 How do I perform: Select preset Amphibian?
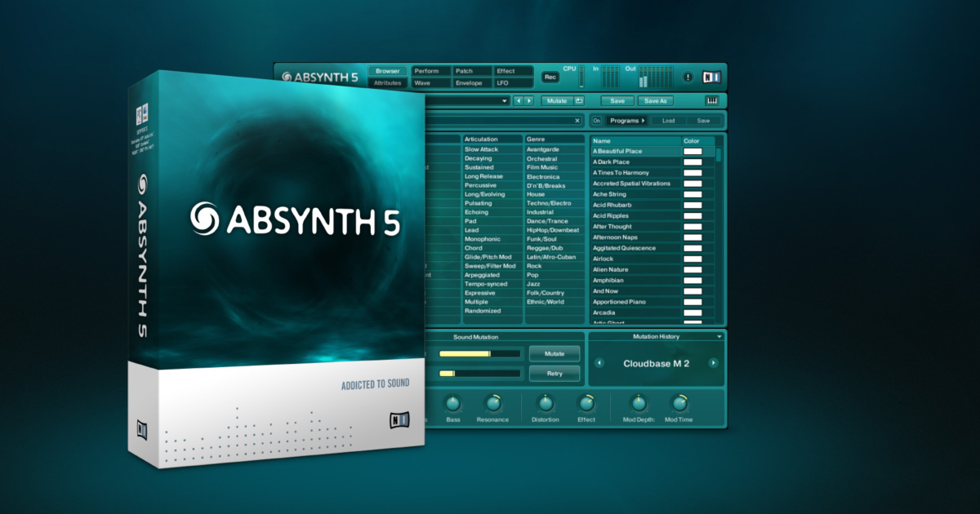(635, 280)
